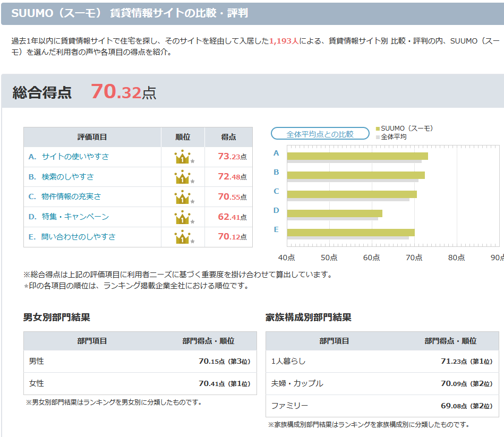Click the SUUMO legend color square
Screen dimensions: 504x437
(378, 129)
